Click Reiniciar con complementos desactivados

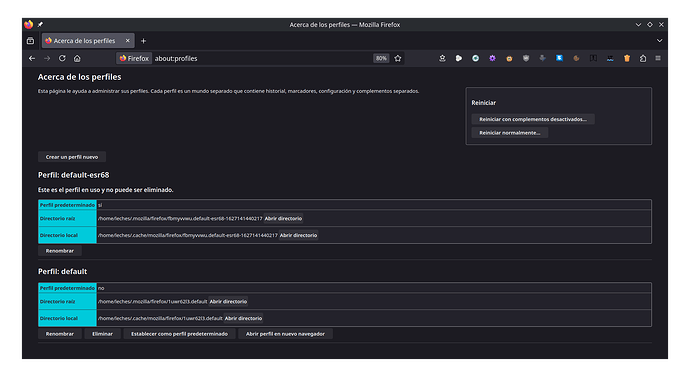(533, 119)
